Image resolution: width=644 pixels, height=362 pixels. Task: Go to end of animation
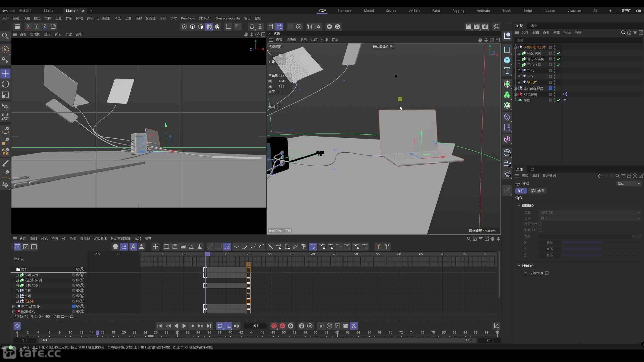[x=209, y=326]
